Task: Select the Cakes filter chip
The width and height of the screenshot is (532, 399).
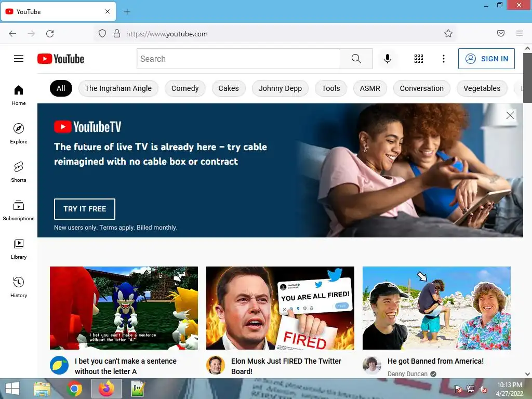Action: point(229,88)
